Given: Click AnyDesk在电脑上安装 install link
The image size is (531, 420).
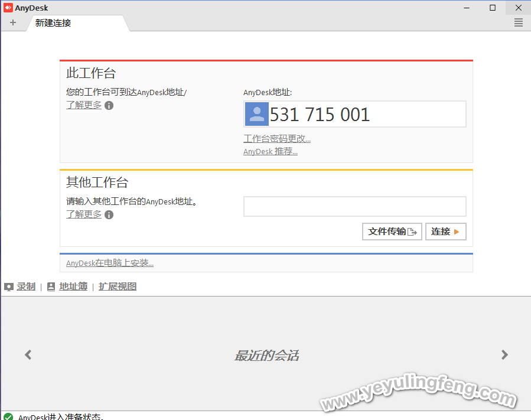Looking at the screenshot, I should (110, 263).
